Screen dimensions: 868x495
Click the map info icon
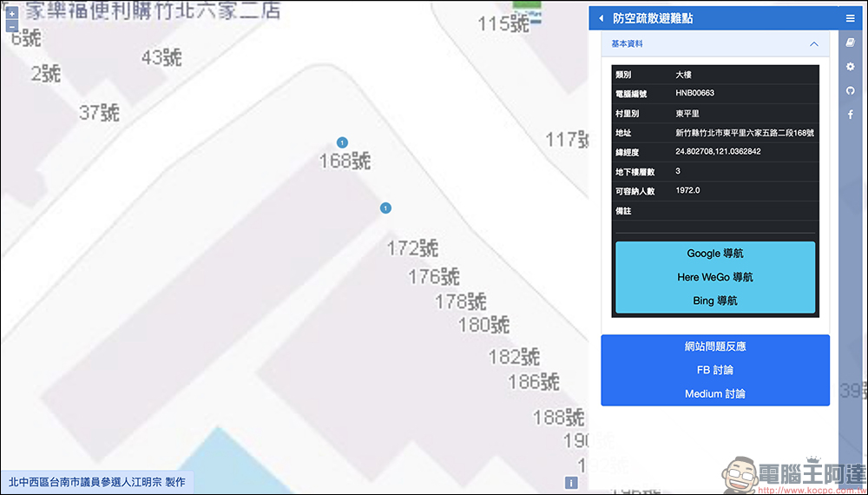[571, 482]
